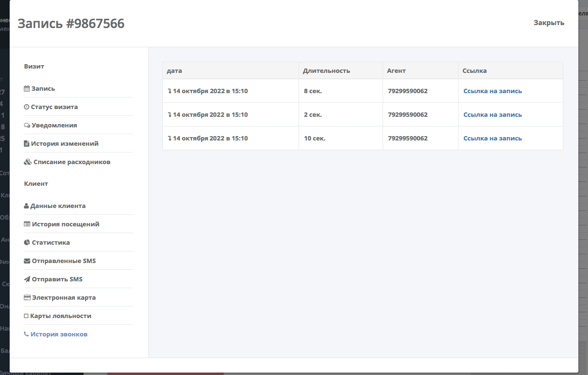588x375 pixels.
Task: Open recording link for the 2 сек. call
Action: click(492, 115)
